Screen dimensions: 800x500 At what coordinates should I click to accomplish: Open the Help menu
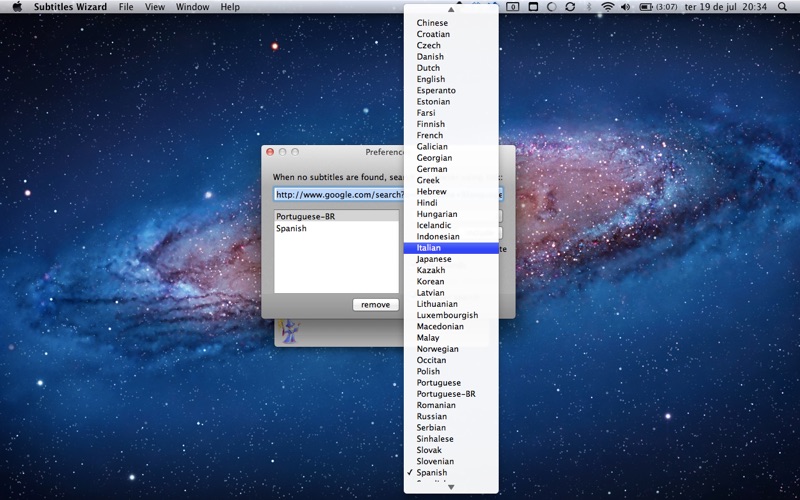230,7
